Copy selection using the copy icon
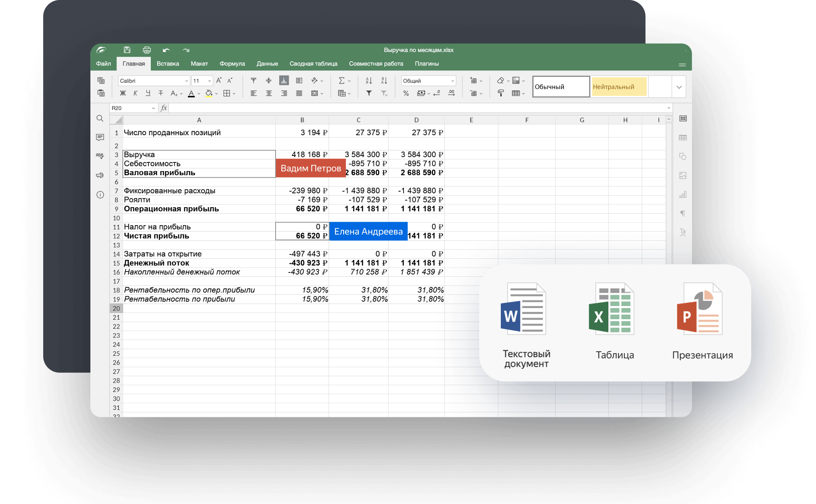 click(101, 80)
